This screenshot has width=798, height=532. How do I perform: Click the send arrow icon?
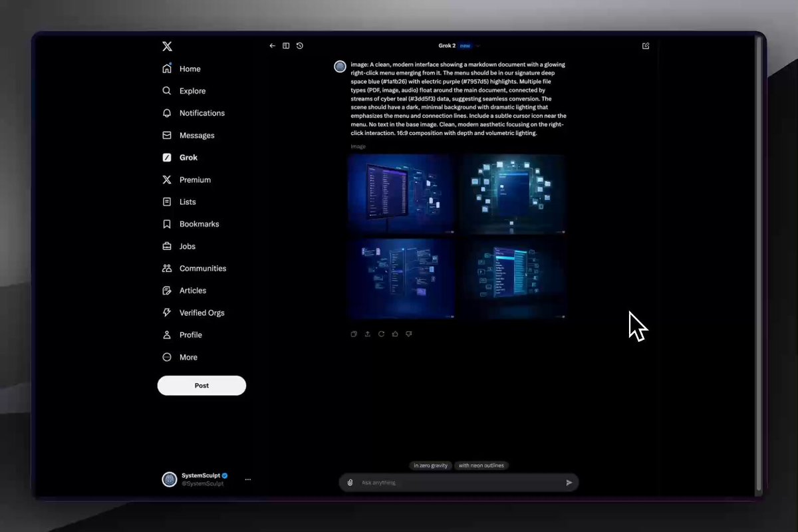click(x=569, y=483)
